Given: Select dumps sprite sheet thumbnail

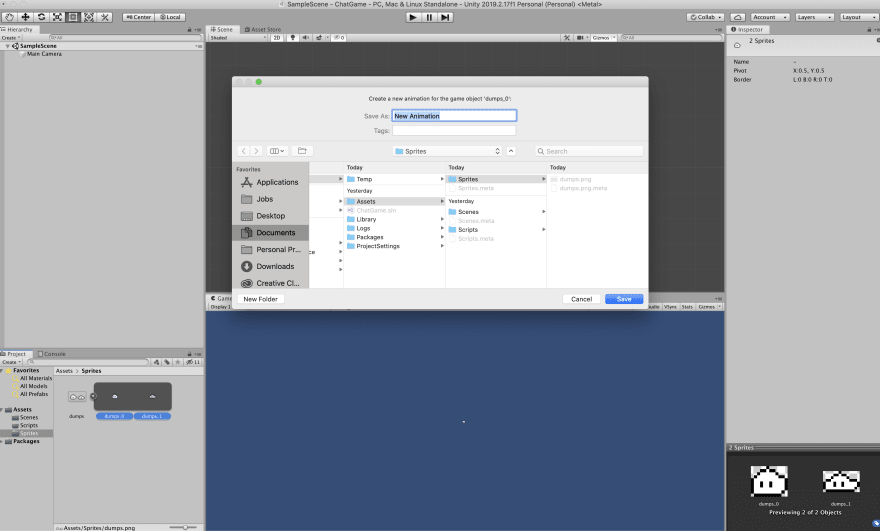Looking at the screenshot, I should point(77,397).
